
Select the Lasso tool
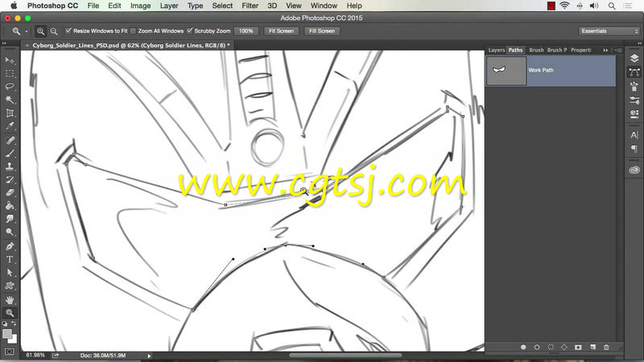pos(10,86)
